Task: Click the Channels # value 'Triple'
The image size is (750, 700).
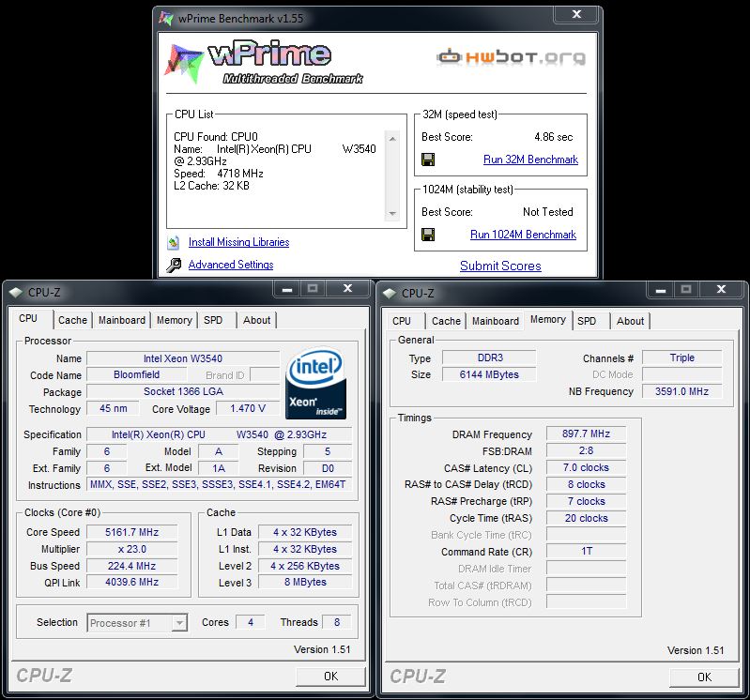Action: (682, 358)
